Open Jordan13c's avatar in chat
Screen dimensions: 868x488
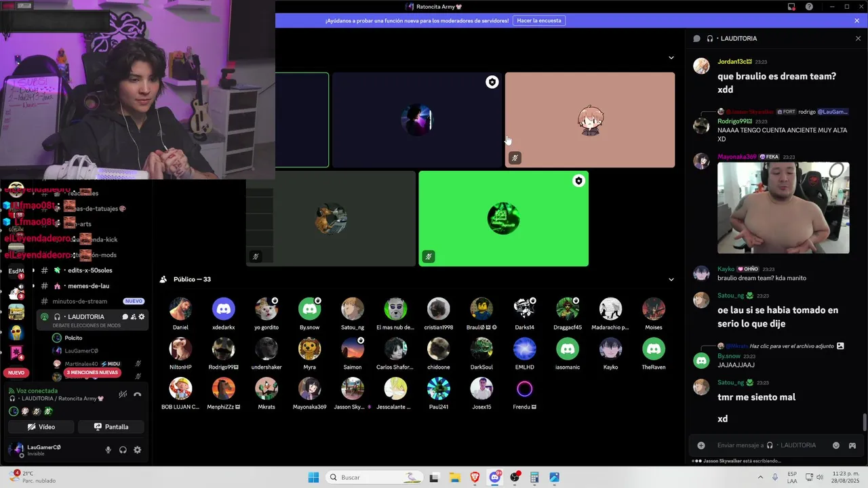pyautogui.click(x=701, y=66)
